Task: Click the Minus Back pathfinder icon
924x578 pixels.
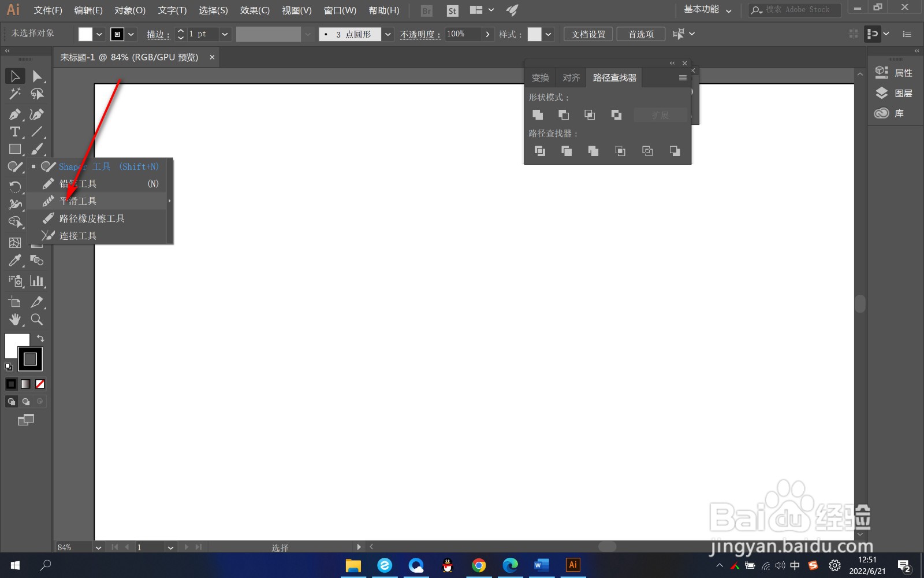Action: 675,151
